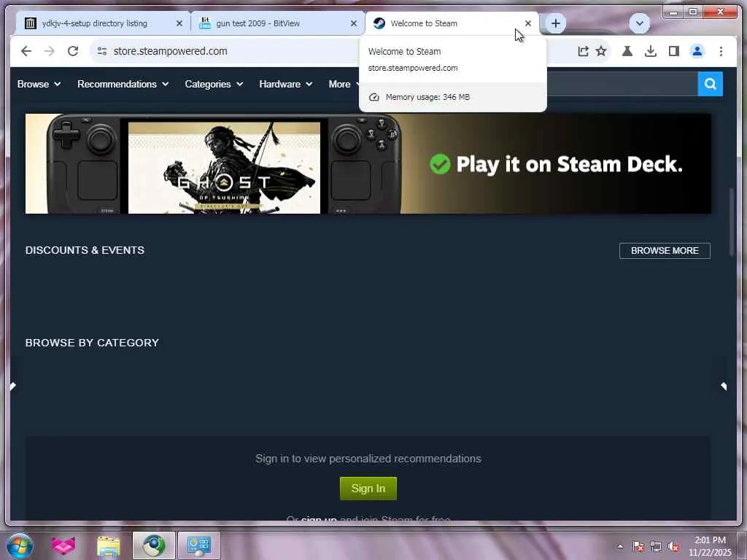
Task: Open the browser three-dot menu
Action: 721,51
